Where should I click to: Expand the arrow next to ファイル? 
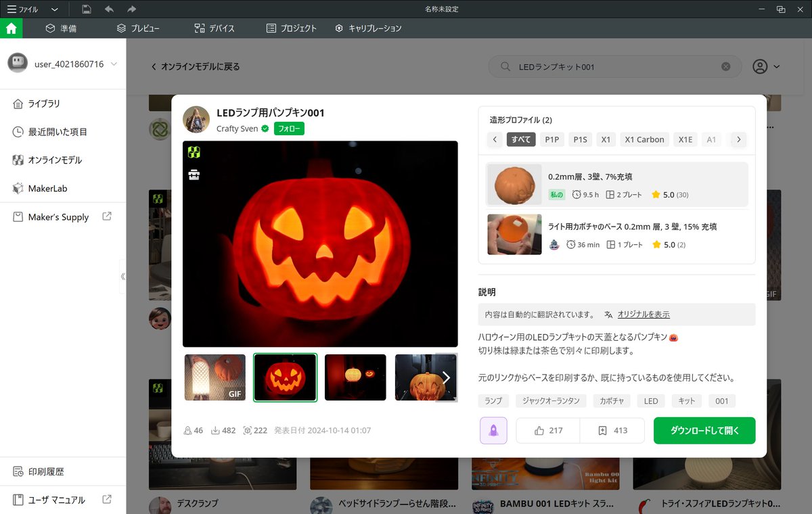55,9
